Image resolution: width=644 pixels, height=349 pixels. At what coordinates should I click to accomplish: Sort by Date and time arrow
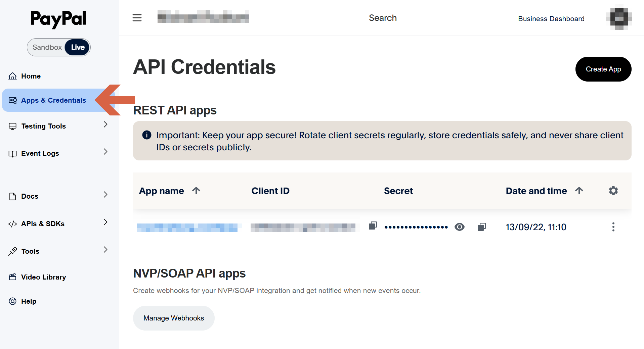coord(579,191)
